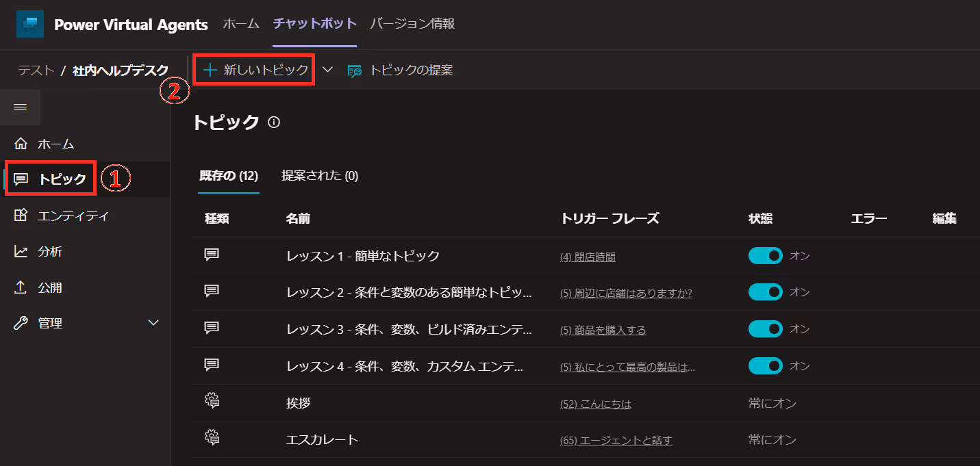Click 常にオン status in the エスカレート row
The image size is (980, 466).
click(x=772, y=439)
